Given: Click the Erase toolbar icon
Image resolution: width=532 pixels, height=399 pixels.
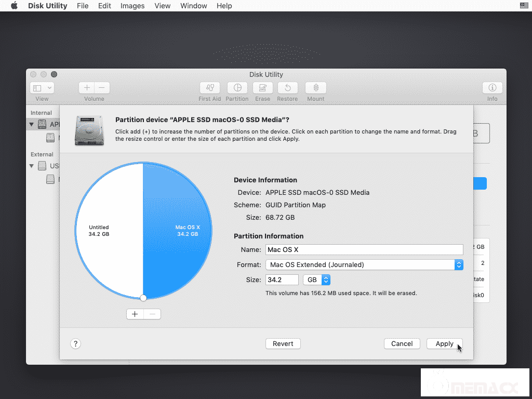Looking at the screenshot, I should (262, 88).
